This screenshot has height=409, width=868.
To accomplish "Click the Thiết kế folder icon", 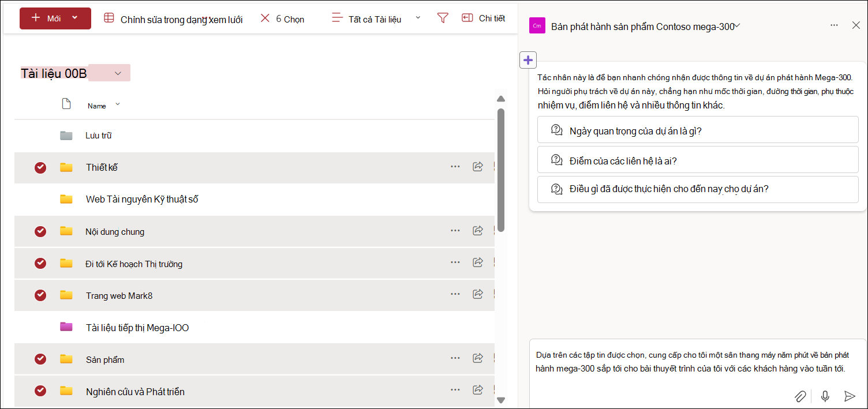I will [66, 167].
